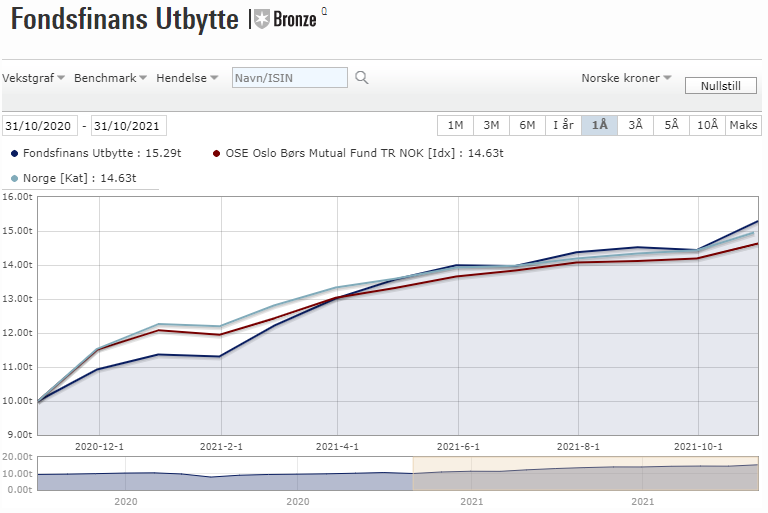768x513 pixels.
Task: Click the search magnifier icon
Action: click(x=361, y=77)
